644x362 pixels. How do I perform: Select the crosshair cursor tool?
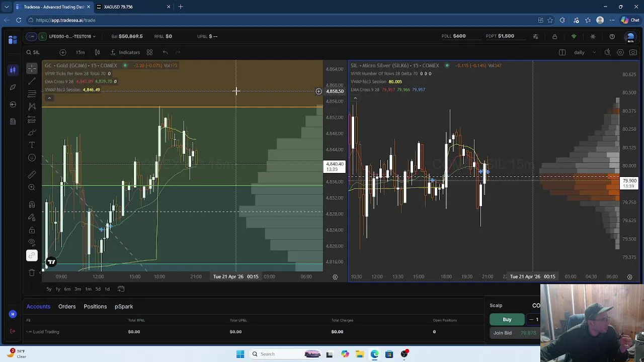(32, 68)
